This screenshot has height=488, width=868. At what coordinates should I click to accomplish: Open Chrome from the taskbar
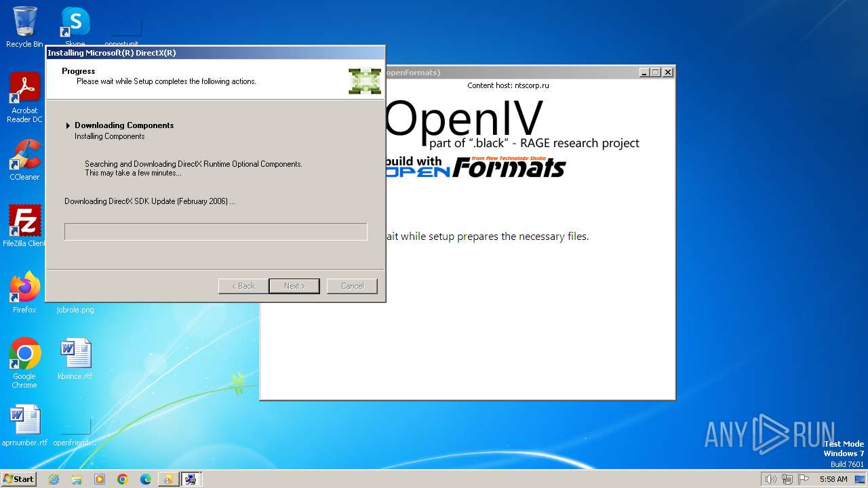tap(123, 479)
